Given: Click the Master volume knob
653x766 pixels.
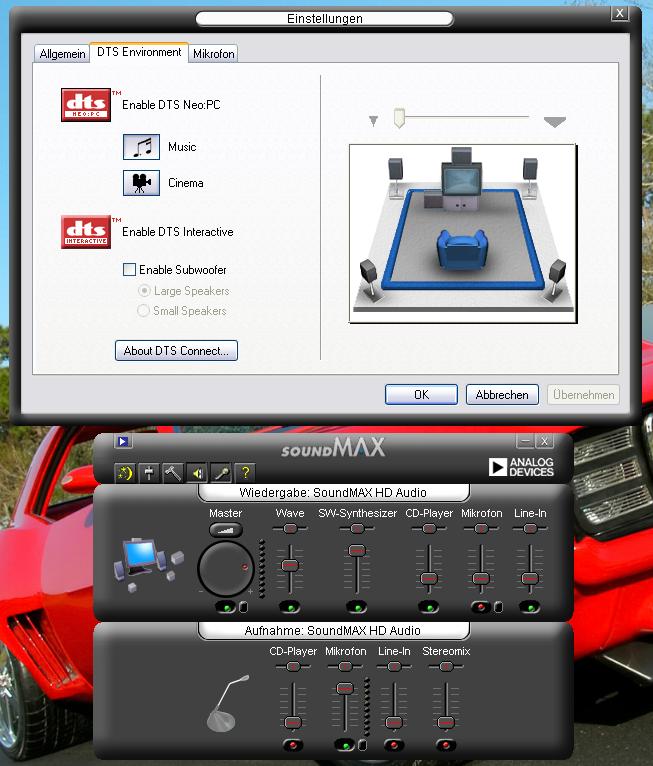Looking at the screenshot, I should (x=226, y=570).
